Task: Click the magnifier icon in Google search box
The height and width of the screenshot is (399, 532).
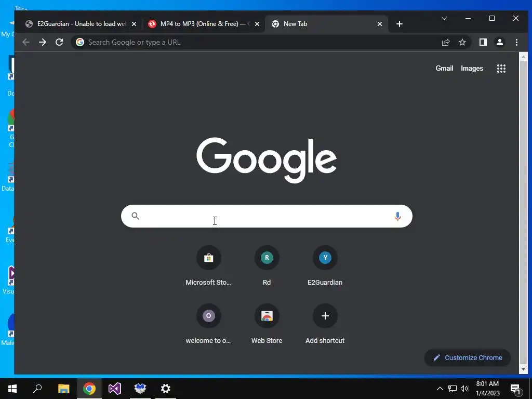Action: [x=136, y=216]
